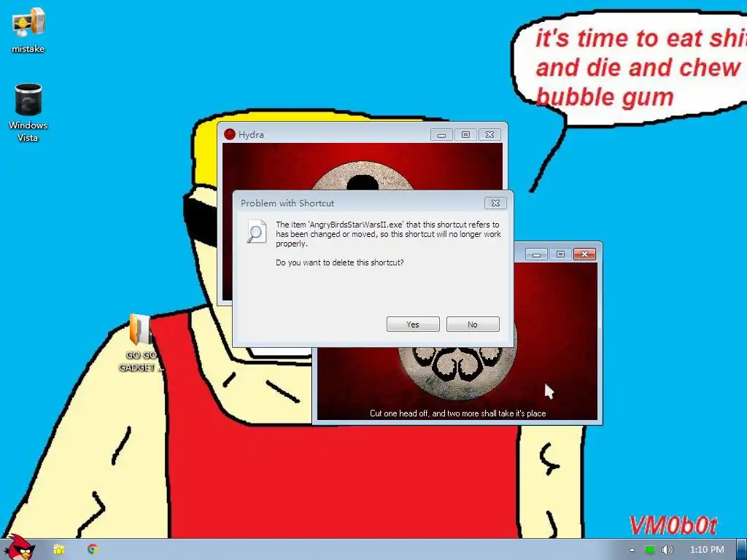Open the Angry Birds Start button

[x=18, y=548]
